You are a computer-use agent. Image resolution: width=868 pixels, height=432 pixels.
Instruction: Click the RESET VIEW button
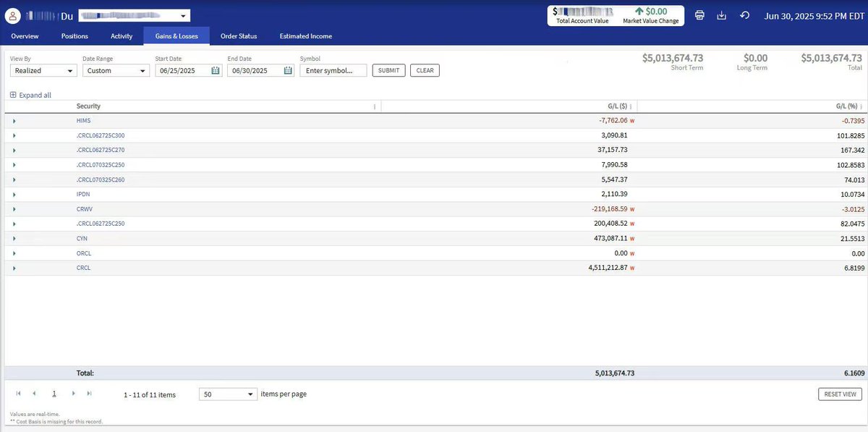point(840,394)
